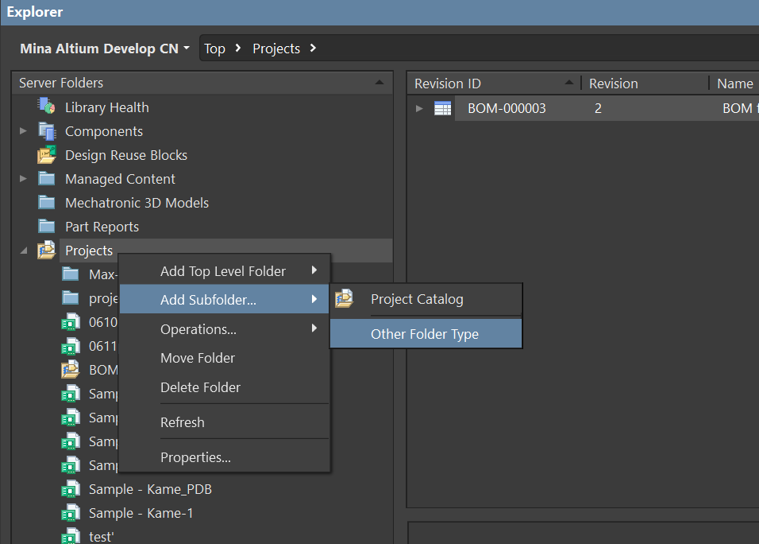
Task: Select Other Folder Type option
Action: pyautogui.click(x=426, y=333)
